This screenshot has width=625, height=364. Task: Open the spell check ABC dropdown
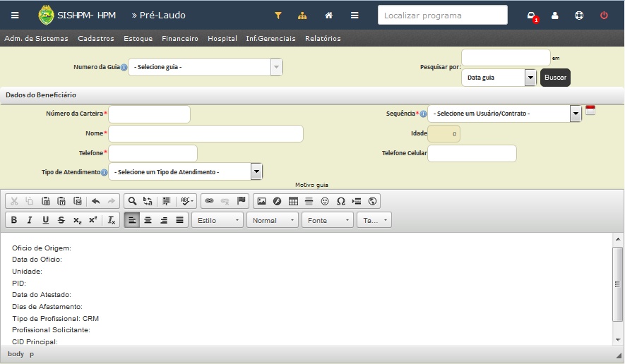187,201
